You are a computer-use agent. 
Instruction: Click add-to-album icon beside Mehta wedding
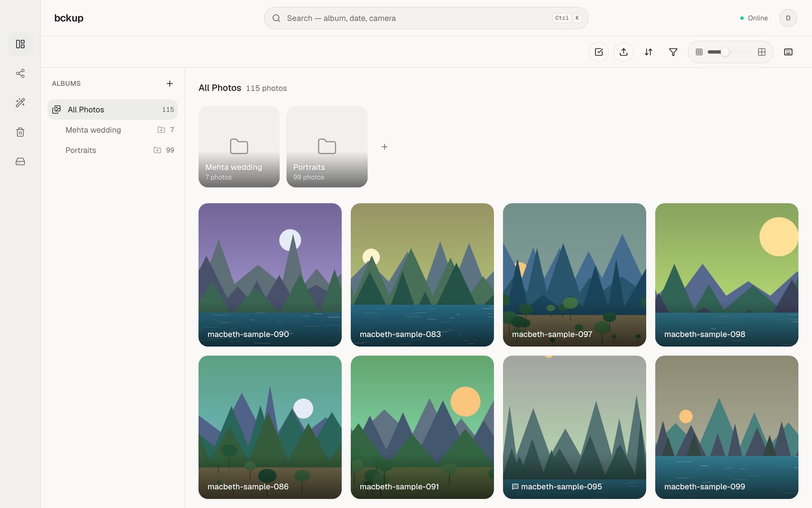[161, 130]
